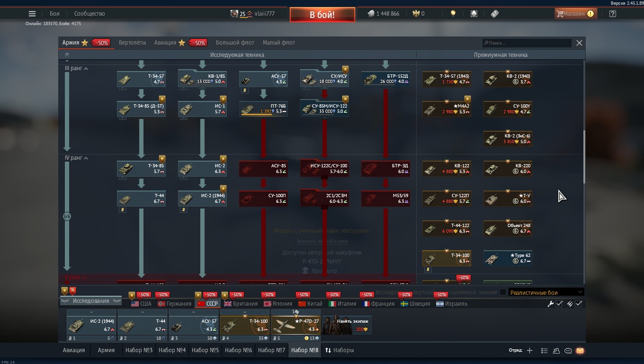Click the 5/6 rank progress marker
This screenshot has height=364, width=644.
[x=67, y=217]
